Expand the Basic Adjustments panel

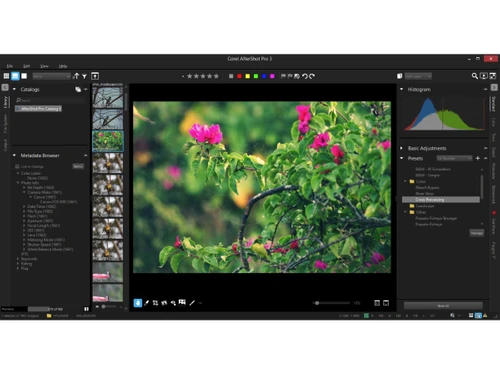pos(402,148)
